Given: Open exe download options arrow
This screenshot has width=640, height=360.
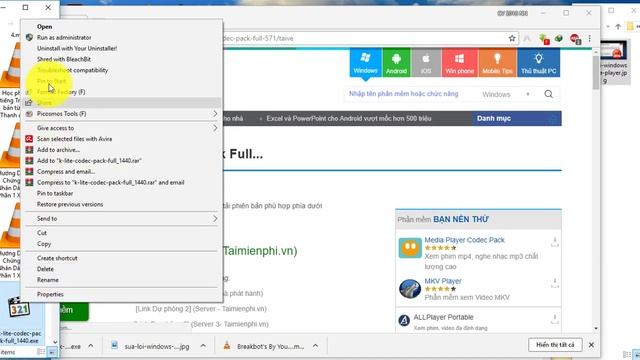Looking at the screenshot, I should [x=91, y=346].
